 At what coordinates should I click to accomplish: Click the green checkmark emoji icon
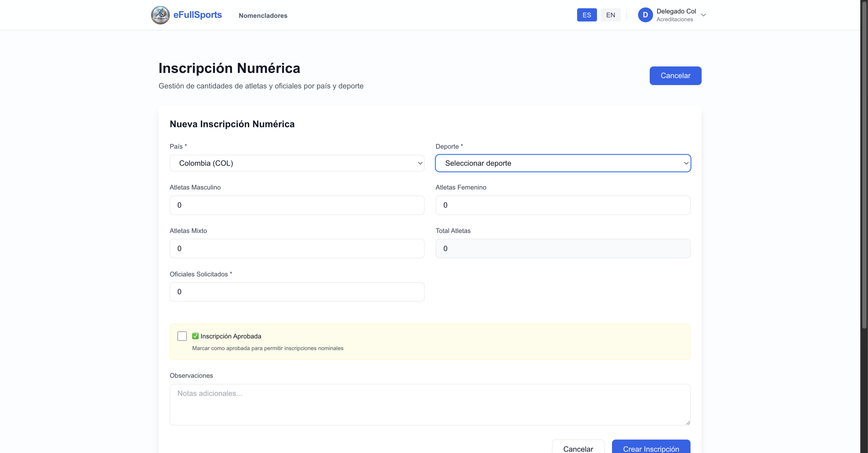coord(195,336)
